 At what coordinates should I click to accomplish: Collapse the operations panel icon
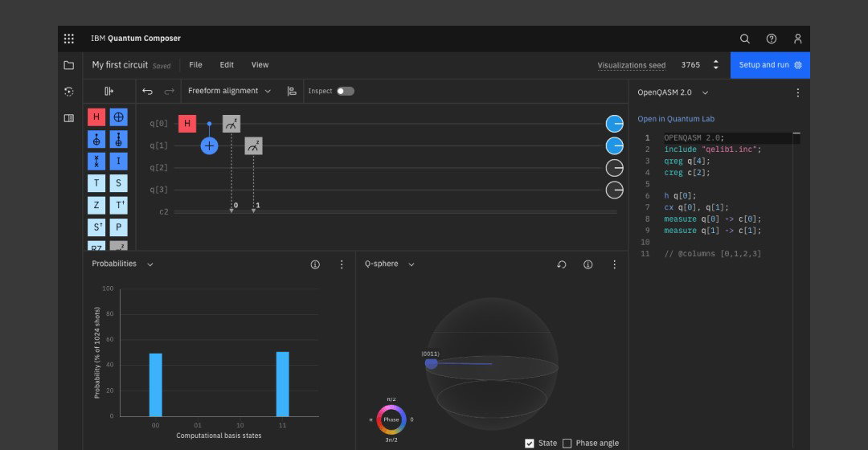[109, 92]
